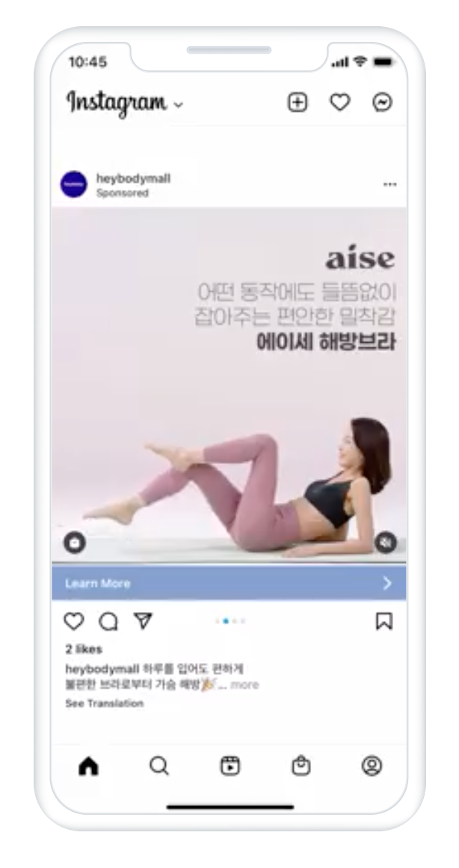Viewport: 459px width, 868px height.
Task: Switch to the Search tab
Action: 159,766
